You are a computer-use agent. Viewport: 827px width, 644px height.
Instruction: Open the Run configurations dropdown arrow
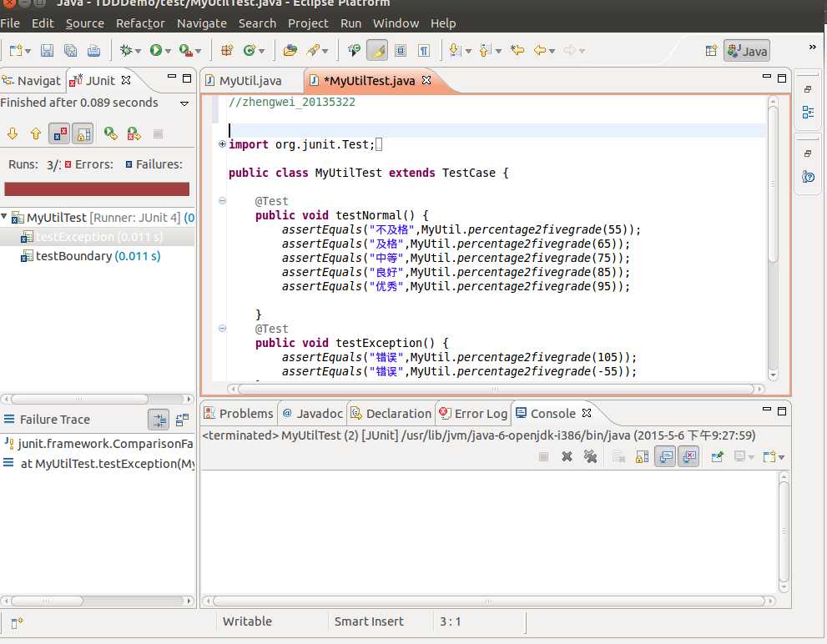(x=169, y=51)
